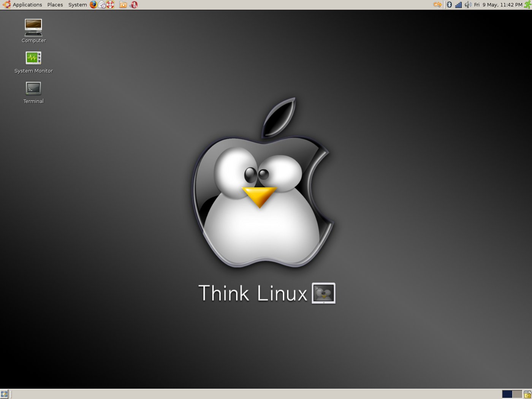
Task: Open the Computer desktop icon
Action: click(x=33, y=27)
